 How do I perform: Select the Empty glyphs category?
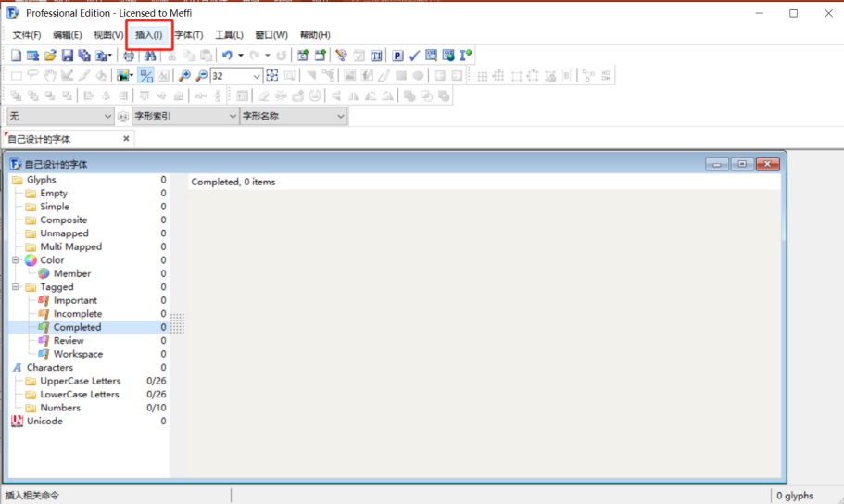(x=54, y=193)
